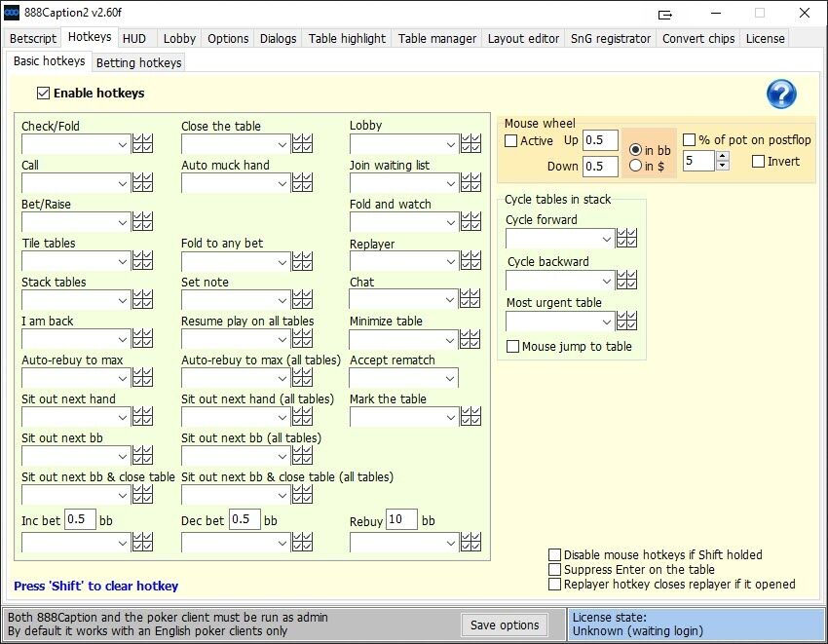Open the Check/Fold hotkey dropdown

pos(76,144)
